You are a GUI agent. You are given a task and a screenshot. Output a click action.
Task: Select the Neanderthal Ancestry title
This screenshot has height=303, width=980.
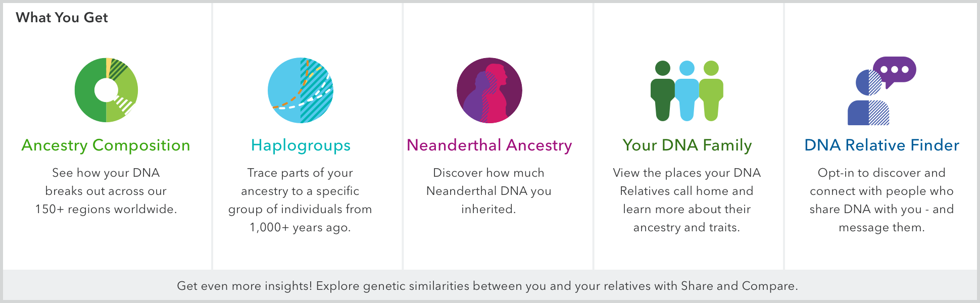489,145
